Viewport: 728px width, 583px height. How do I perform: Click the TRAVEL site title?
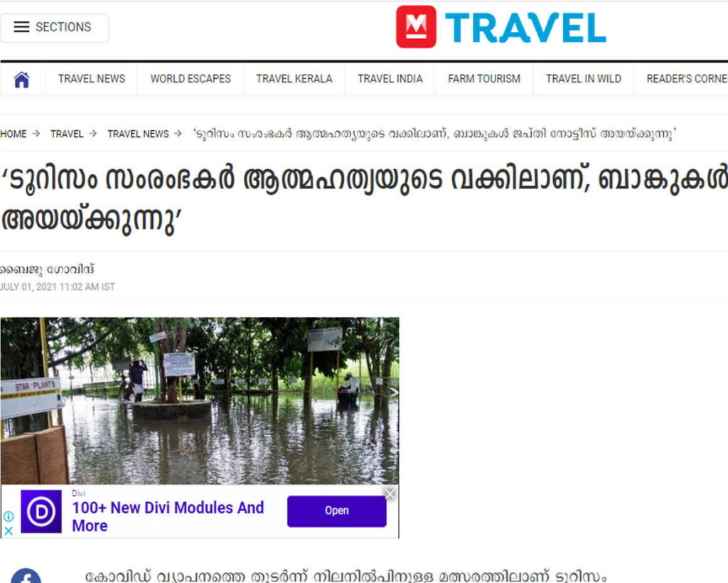pos(525,28)
